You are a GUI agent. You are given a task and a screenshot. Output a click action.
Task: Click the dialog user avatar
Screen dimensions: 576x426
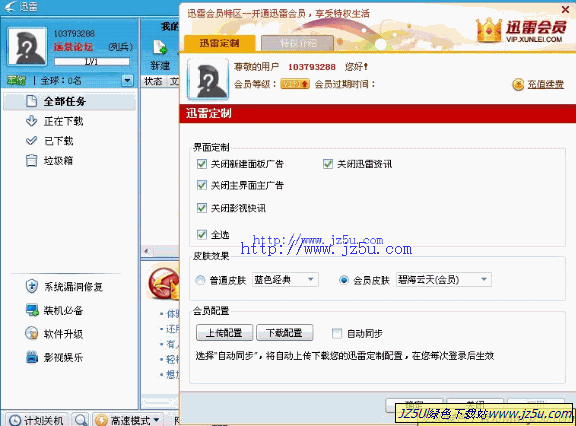coord(208,79)
